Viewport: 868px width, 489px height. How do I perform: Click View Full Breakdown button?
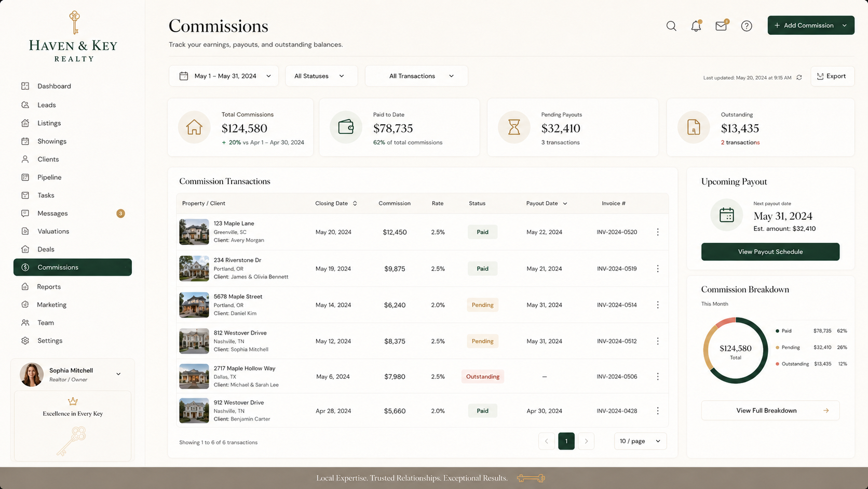[770, 411]
